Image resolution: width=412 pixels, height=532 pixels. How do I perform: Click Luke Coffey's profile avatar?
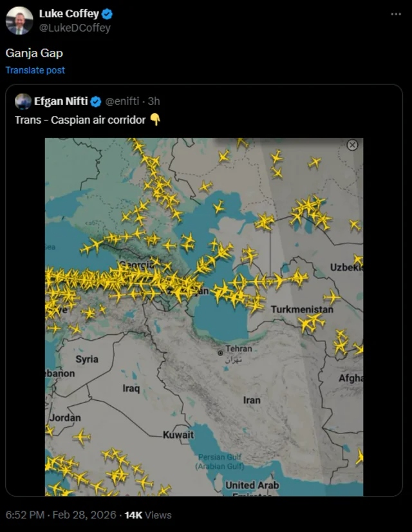[19, 21]
